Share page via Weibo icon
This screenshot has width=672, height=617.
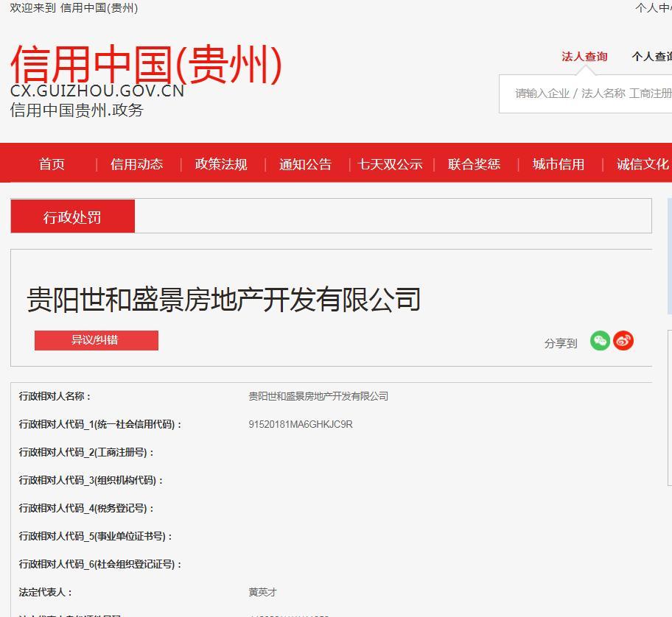[623, 341]
